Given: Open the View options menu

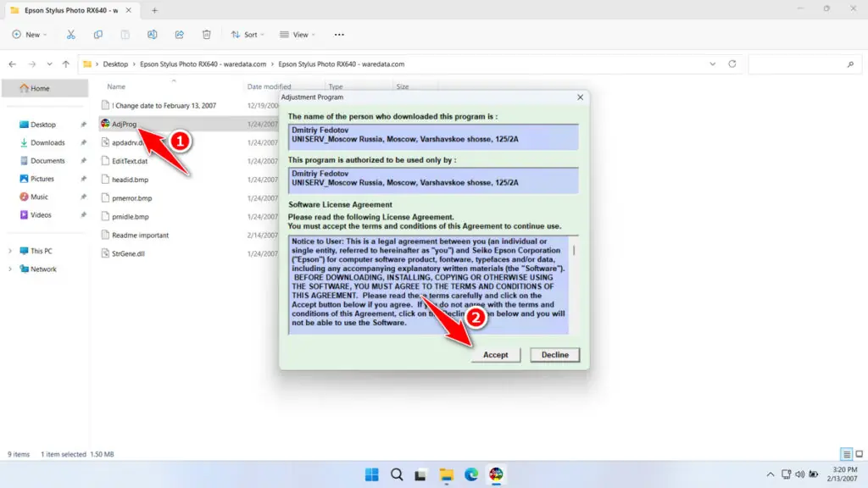Looking at the screenshot, I should pos(297,35).
